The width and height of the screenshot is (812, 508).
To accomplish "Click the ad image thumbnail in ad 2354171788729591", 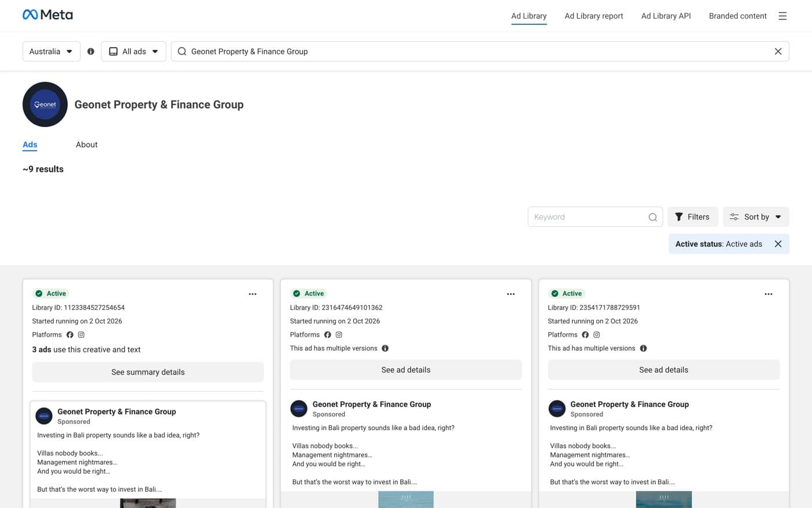I will click(x=664, y=499).
